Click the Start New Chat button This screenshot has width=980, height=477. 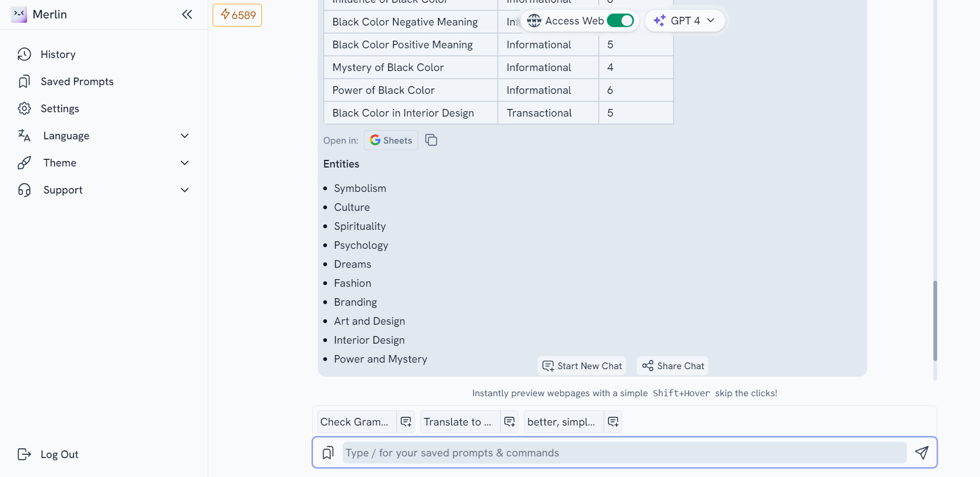coord(582,366)
